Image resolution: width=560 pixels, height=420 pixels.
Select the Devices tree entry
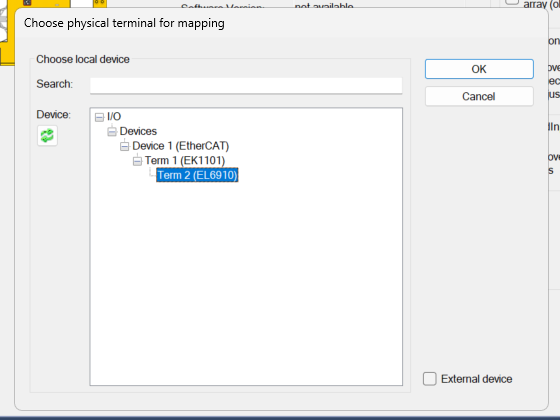138,131
